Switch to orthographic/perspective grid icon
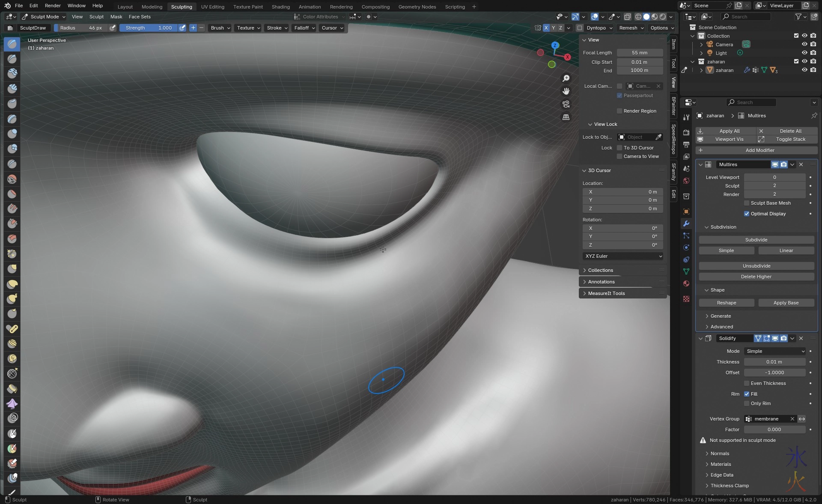This screenshot has width=822, height=504. pyautogui.click(x=566, y=117)
